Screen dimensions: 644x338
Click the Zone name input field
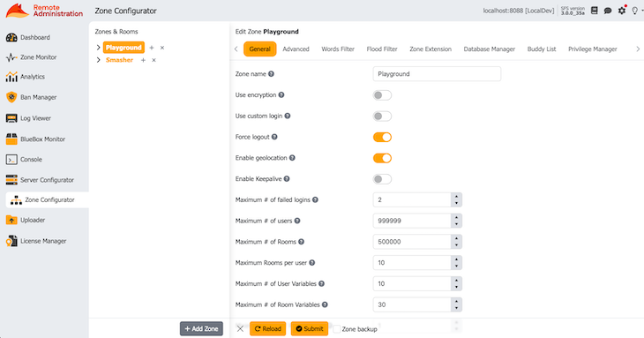click(x=437, y=74)
